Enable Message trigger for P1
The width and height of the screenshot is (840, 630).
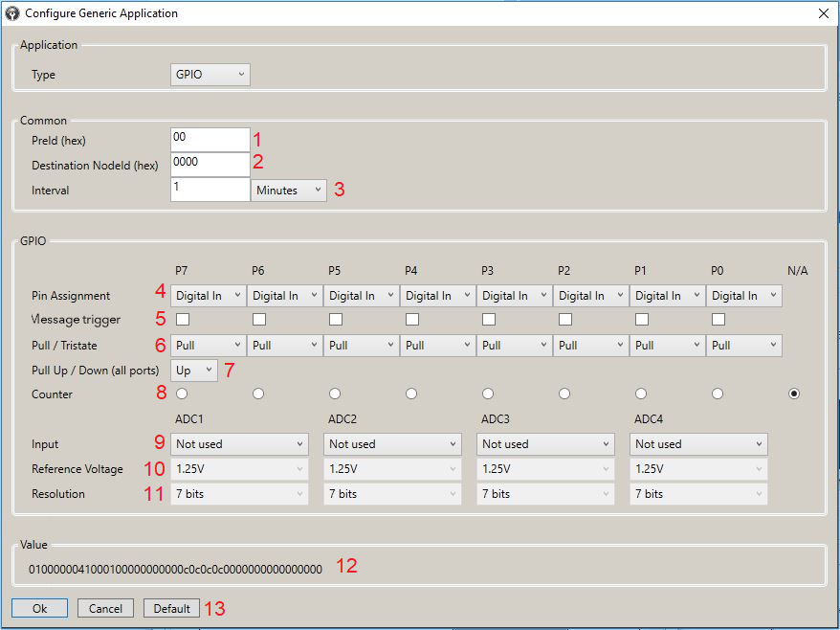[x=642, y=320]
